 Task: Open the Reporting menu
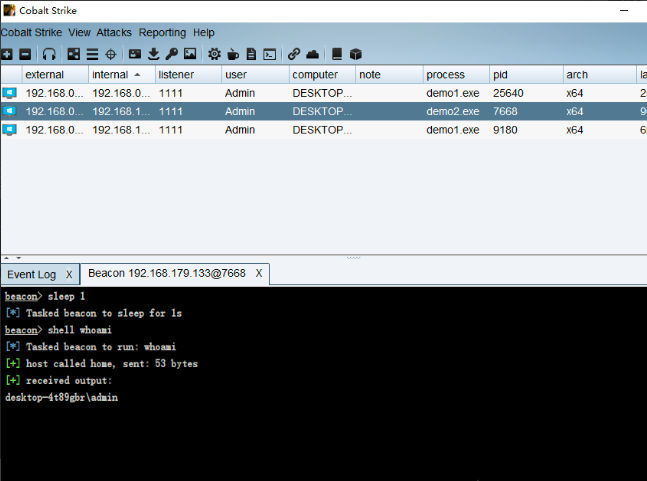[162, 33]
